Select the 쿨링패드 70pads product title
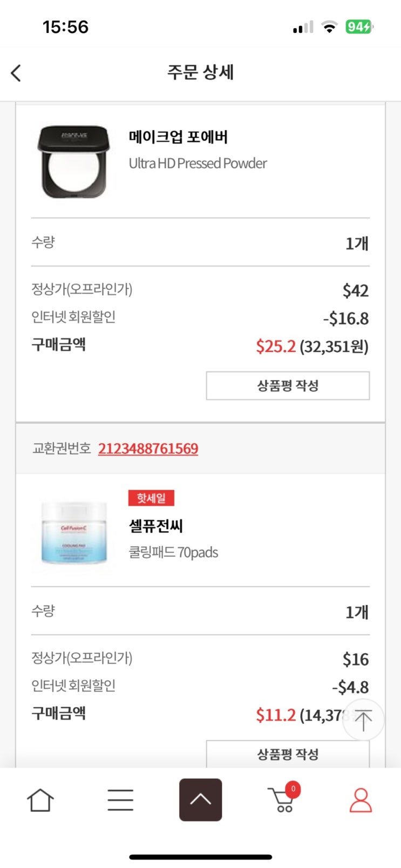401x868 pixels. click(x=173, y=552)
